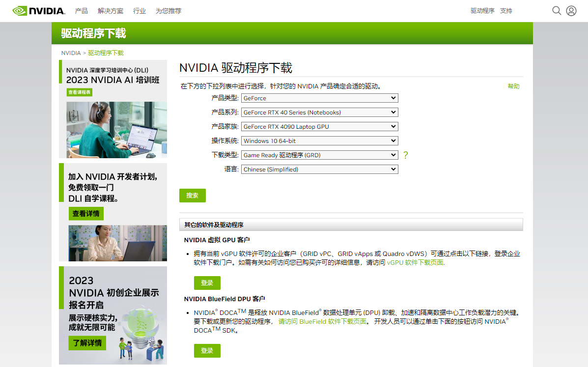588x367 pixels.
Task: Click the 了解详情 button
Action: pyautogui.click(x=87, y=343)
